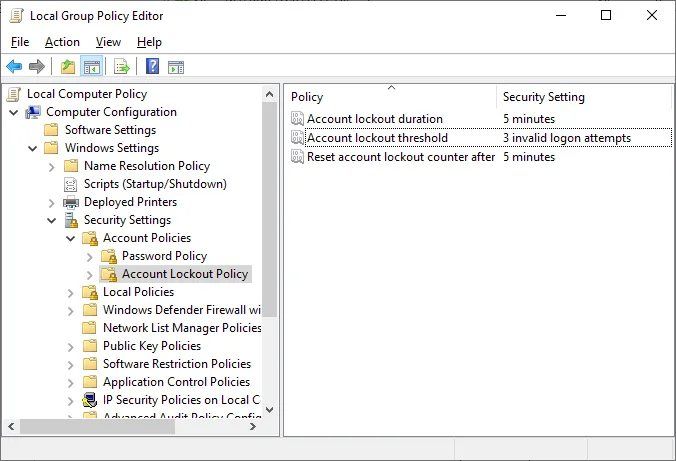Open the File menu
Image resolution: width=676 pixels, height=461 pixels.
(x=20, y=42)
